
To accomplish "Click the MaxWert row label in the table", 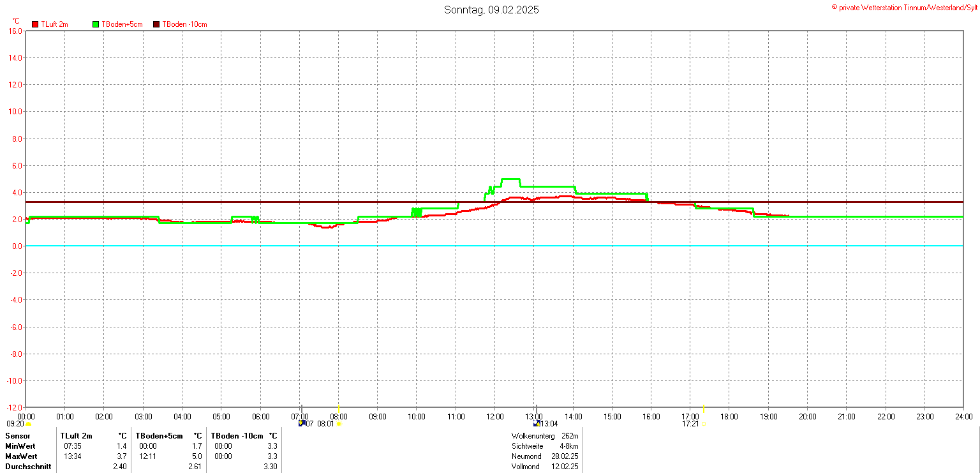I will (21, 456).
